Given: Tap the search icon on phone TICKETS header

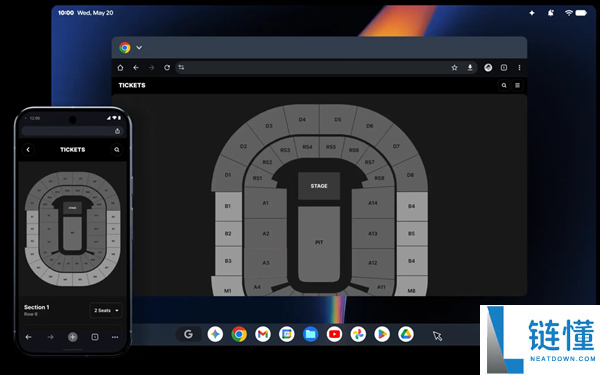Looking at the screenshot, I should coord(117,150).
